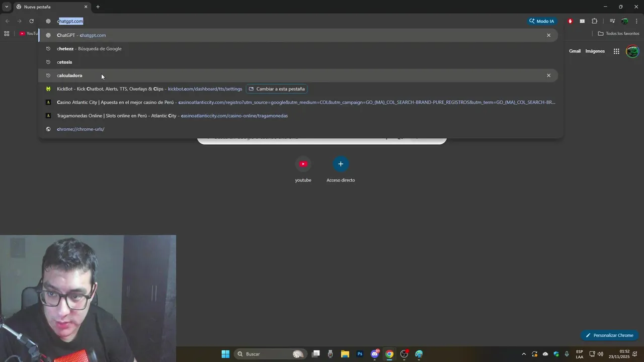Select the calculadora suggestion
The image size is (644, 362).
[x=299, y=75]
